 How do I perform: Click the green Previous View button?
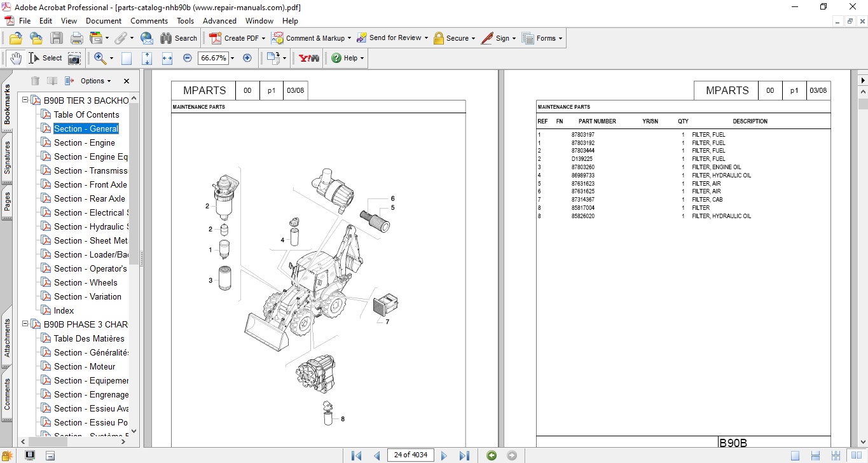[x=492, y=455]
